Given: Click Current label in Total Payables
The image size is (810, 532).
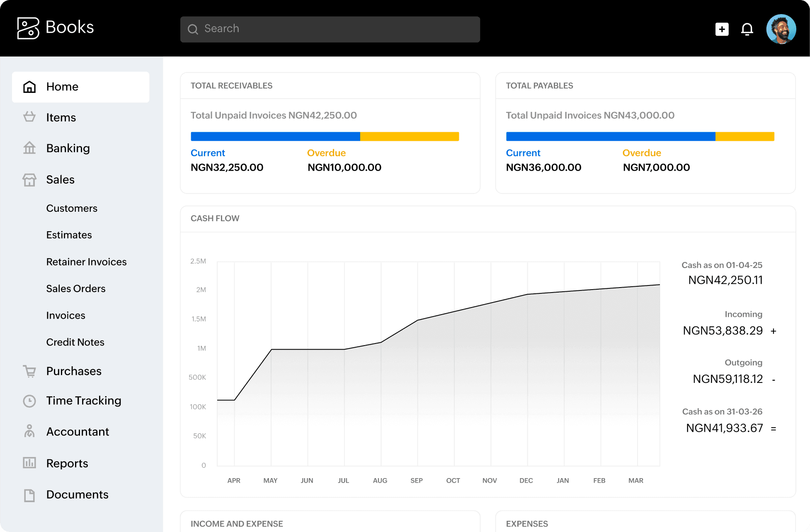Looking at the screenshot, I should 523,153.
